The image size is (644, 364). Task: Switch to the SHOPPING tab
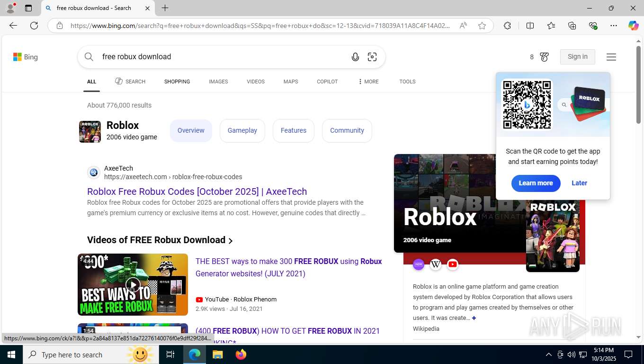177,82
